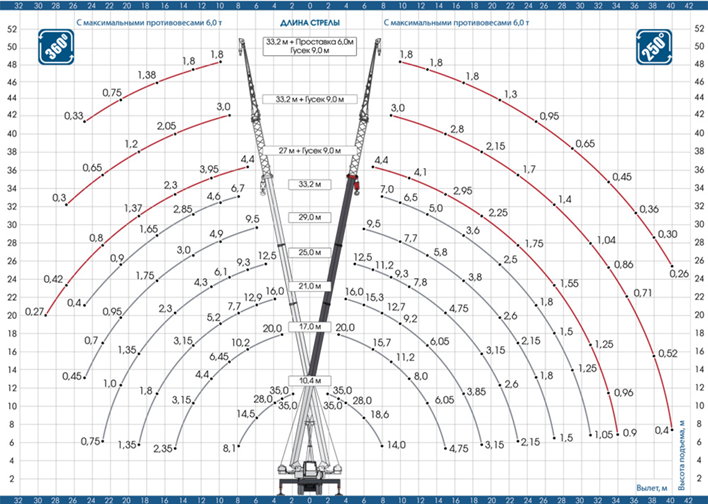The image size is (708, 504).
Task: Click the load value 12,7
Action: (396, 308)
